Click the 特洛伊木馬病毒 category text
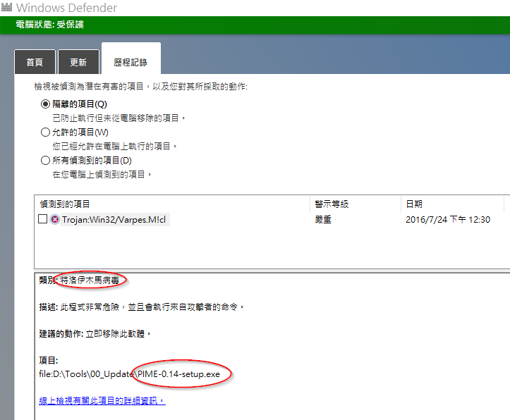510x420 pixels. tap(92, 280)
